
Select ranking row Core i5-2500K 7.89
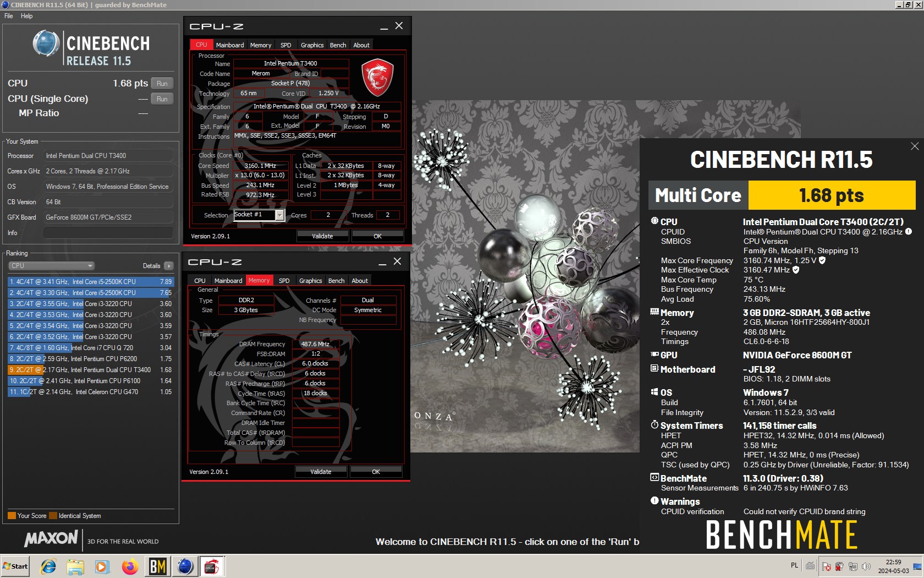tap(91, 282)
